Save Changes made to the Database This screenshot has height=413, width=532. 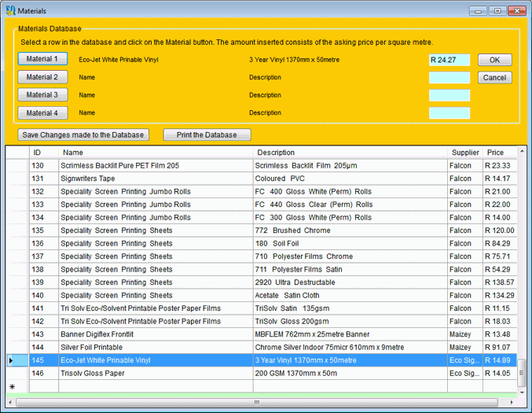pyautogui.click(x=83, y=135)
